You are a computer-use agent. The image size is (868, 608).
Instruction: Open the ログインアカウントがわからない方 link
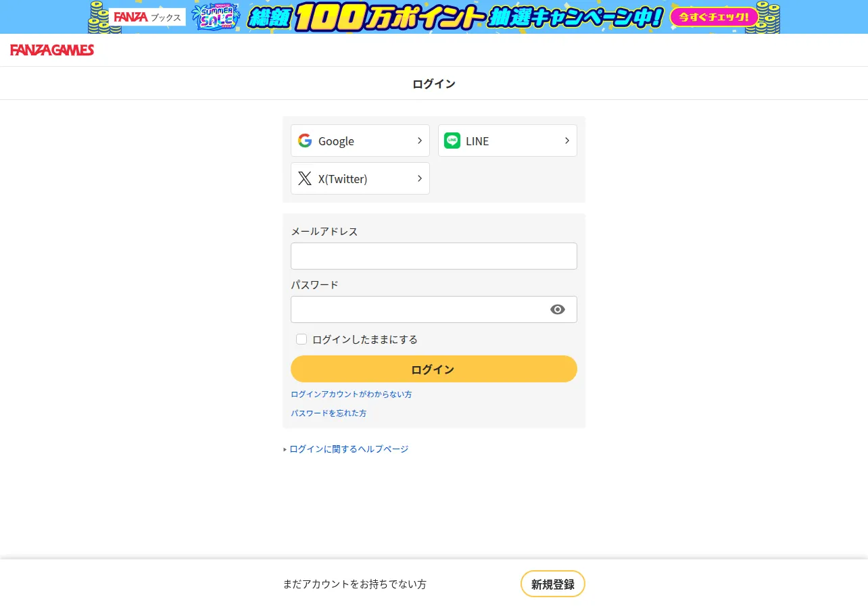click(x=352, y=394)
